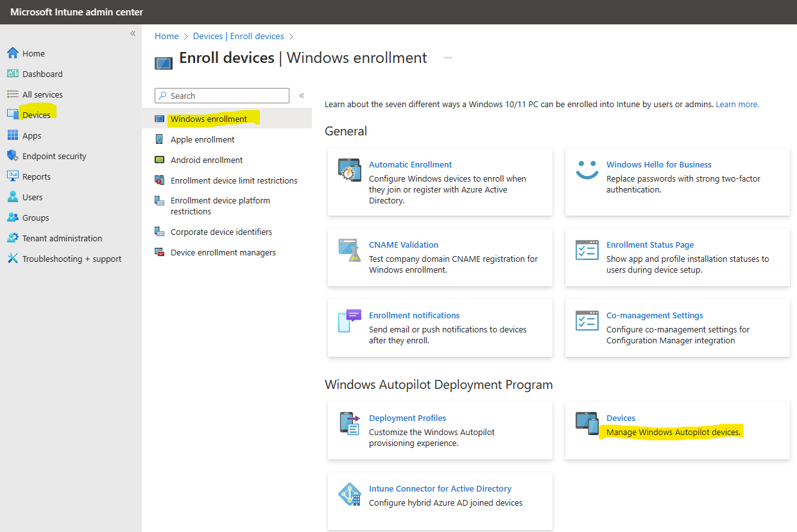Click the Troubleshooting + support tools icon

click(x=13, y=259)
